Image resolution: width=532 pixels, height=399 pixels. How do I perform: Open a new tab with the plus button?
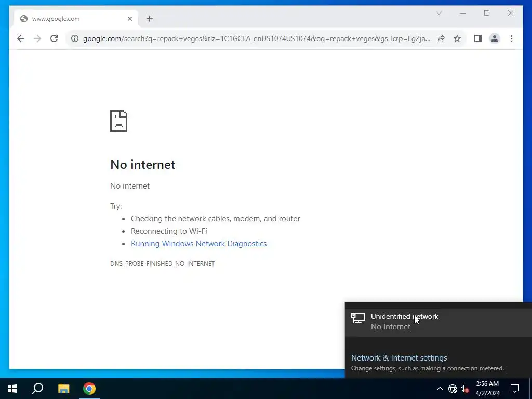coord(150,19)
